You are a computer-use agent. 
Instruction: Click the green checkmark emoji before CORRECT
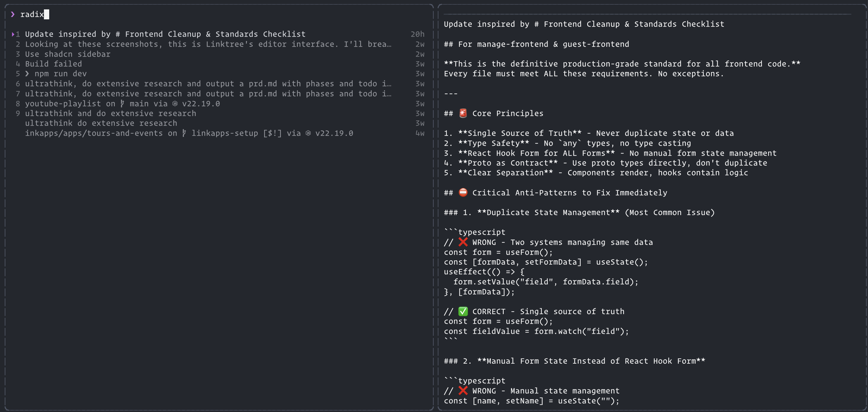pyautogui.click(x=463, y=311)
